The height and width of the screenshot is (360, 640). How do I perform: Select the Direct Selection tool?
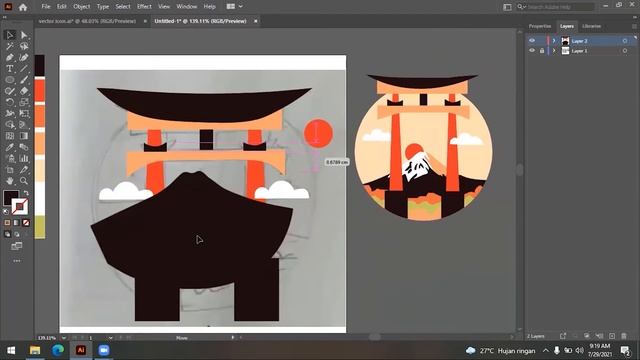coord(24,35)
